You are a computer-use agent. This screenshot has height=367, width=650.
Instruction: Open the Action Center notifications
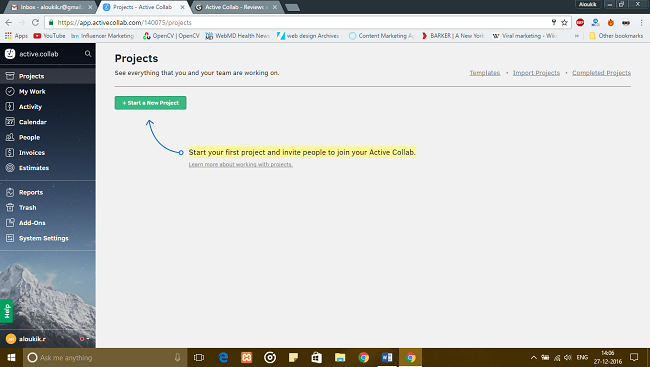coord(634,357)
